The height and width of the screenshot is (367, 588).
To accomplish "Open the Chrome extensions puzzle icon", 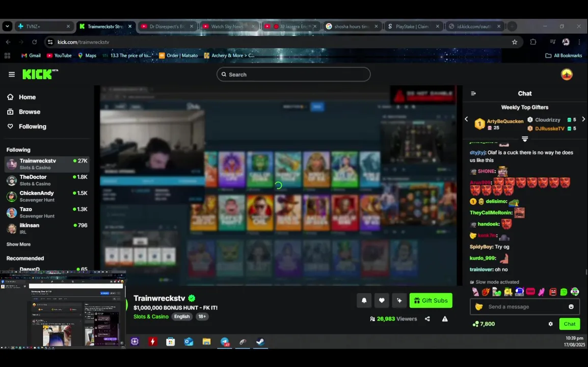I will pyautogui.click(x=533, y=42).
